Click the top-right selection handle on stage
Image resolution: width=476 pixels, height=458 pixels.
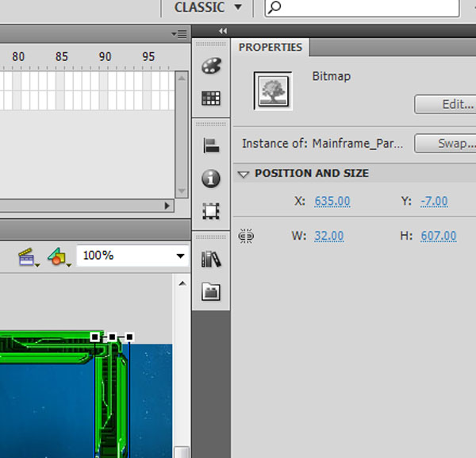(129, 337)
